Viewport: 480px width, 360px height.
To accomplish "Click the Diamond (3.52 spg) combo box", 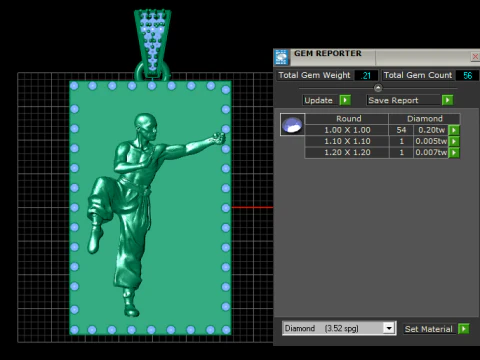I will point(339,328).
